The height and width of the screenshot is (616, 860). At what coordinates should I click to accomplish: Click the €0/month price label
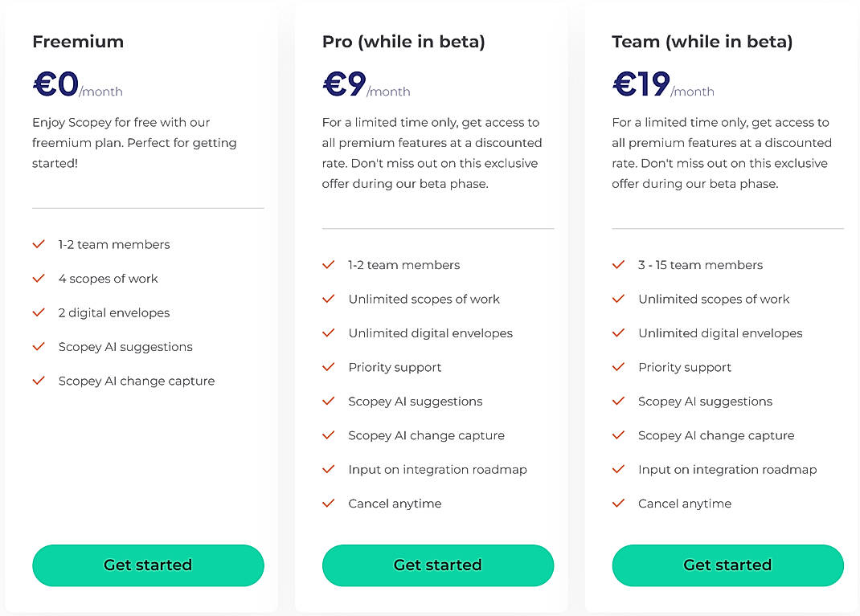coord(77,84)
